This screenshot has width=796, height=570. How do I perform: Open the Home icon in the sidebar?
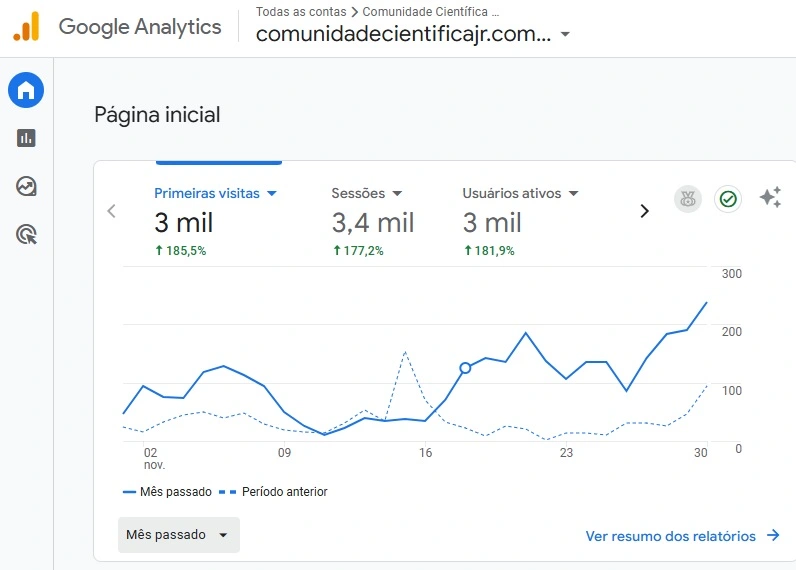tap(26, 90)
